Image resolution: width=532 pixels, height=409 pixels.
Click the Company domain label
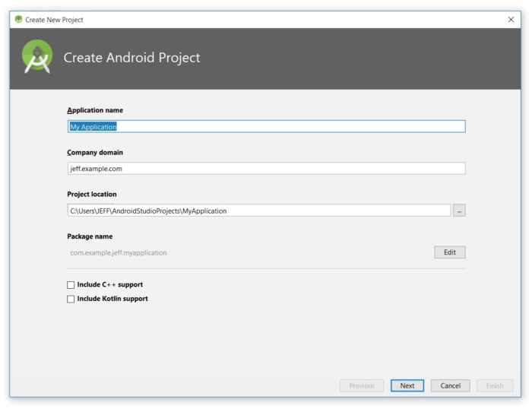tap(95, 152)
